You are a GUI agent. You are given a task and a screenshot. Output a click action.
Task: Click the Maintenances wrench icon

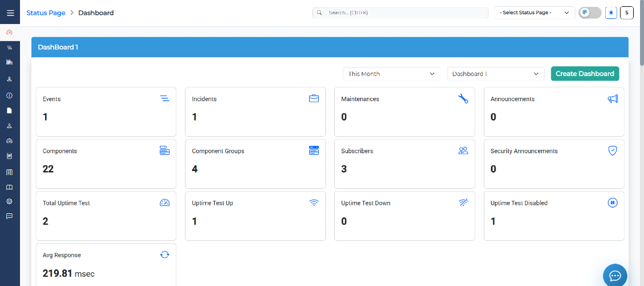pos(463,98)
